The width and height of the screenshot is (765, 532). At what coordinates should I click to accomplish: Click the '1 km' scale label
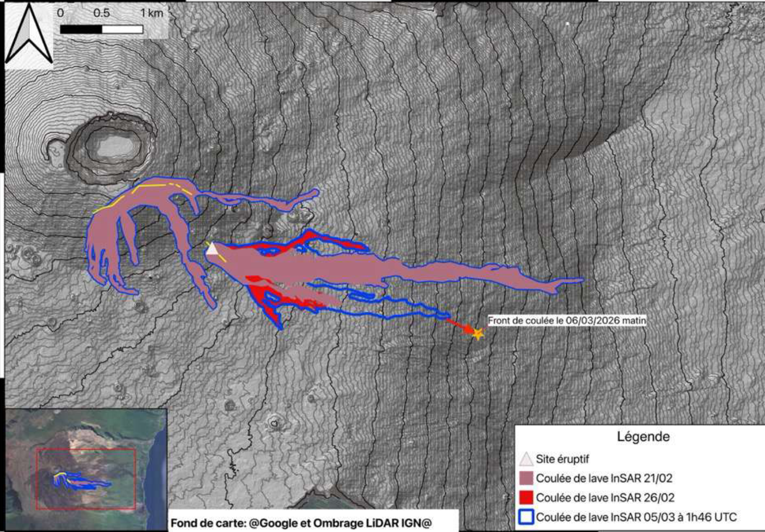[151, 13]
